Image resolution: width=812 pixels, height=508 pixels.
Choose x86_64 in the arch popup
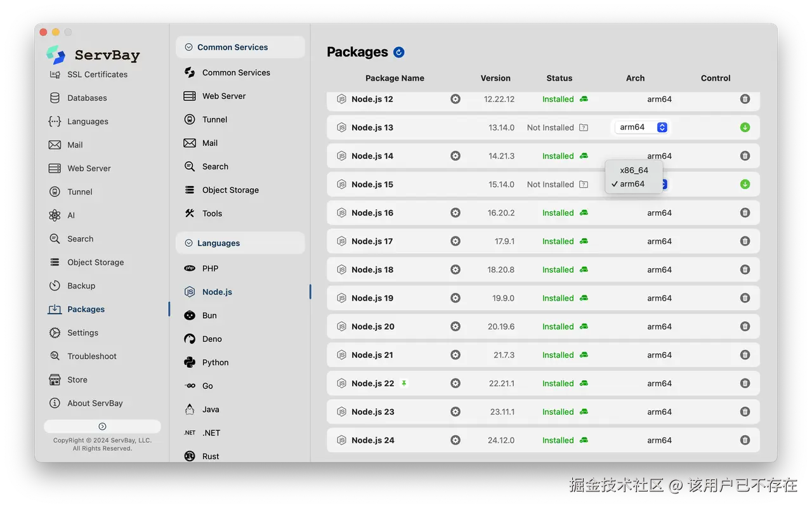(x=634, y=170)
